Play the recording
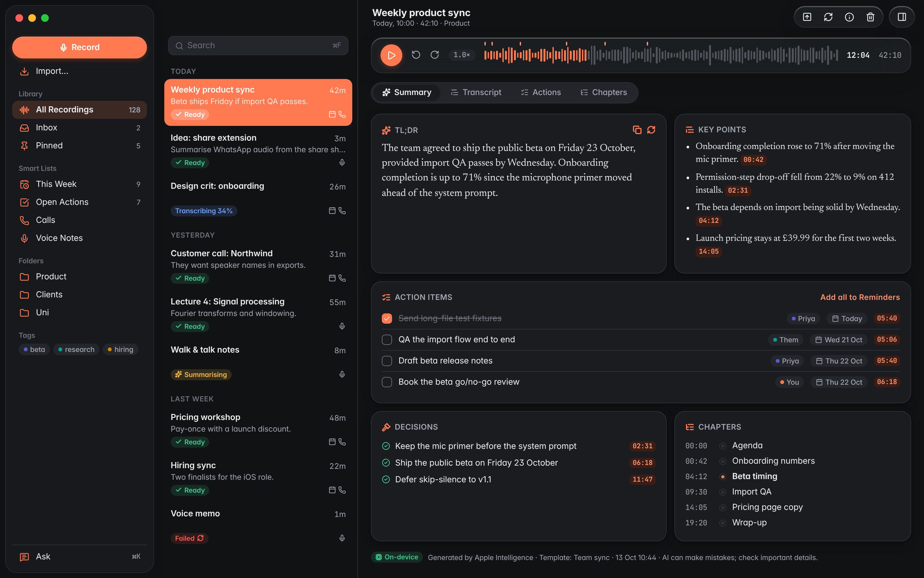Image resolution: width=924 pixels, height=578 pixels. (x=391, y=55)
